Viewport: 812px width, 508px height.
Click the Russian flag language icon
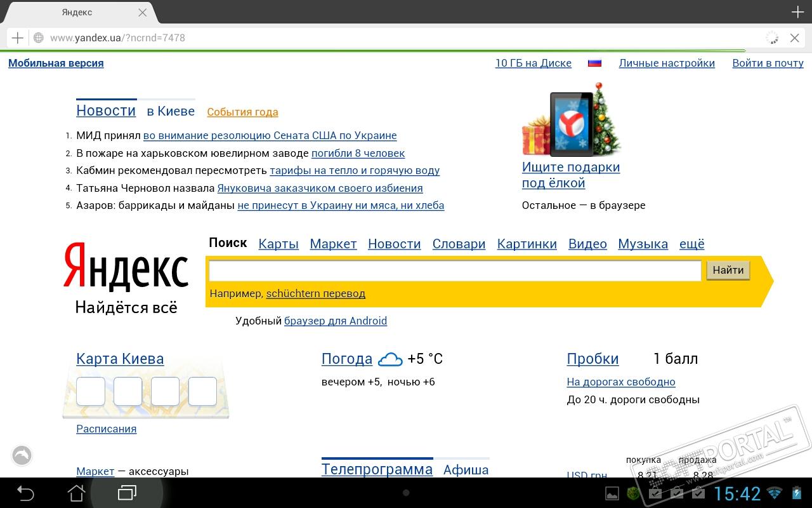[594, 63]
